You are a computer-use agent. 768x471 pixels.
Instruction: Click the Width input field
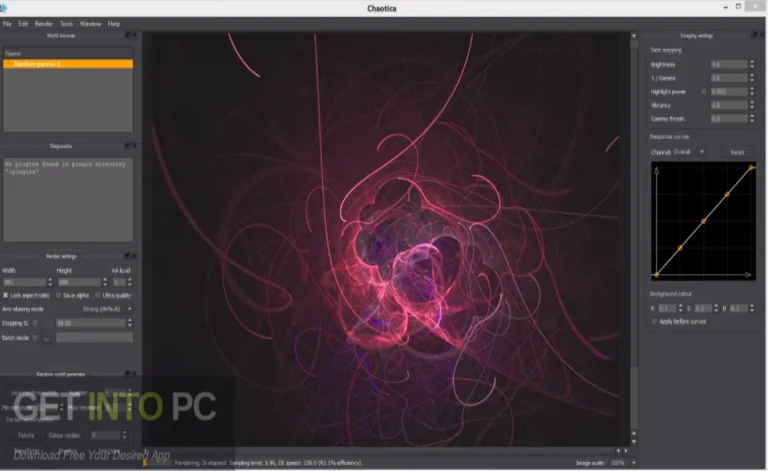click(x=24, y=282)
